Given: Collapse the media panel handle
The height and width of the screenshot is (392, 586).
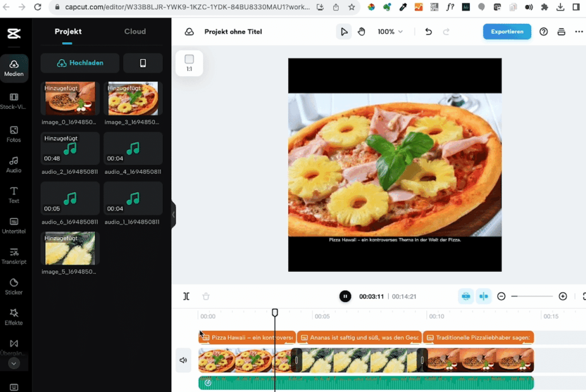Looking at the screenshot, I should point(173,215).
